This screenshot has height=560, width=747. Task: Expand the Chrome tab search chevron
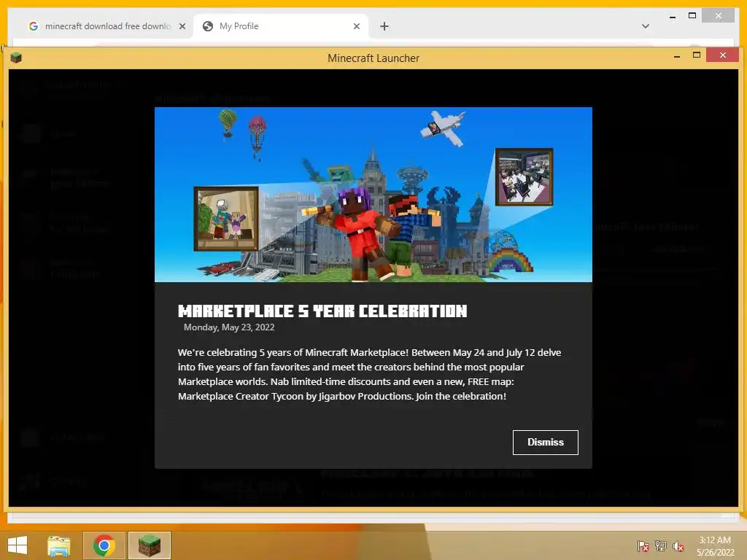[646, 26]
